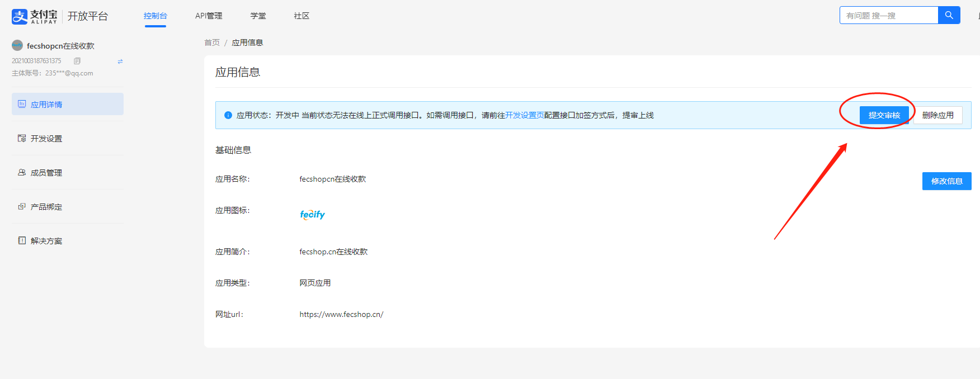Click the search magnifier button
Screen dimensions: 980x379
pyautogui.click(x=949, y=15)
